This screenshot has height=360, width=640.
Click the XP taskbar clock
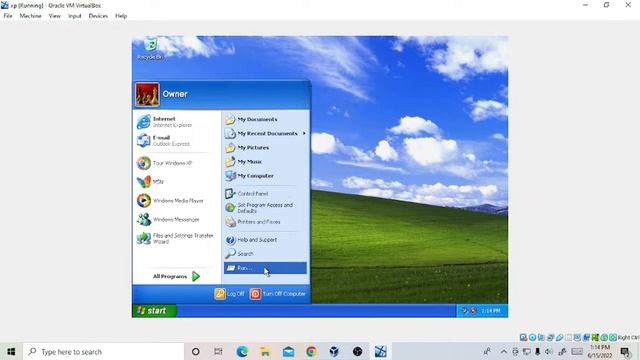pyautogui.click(x=491, y=311)
